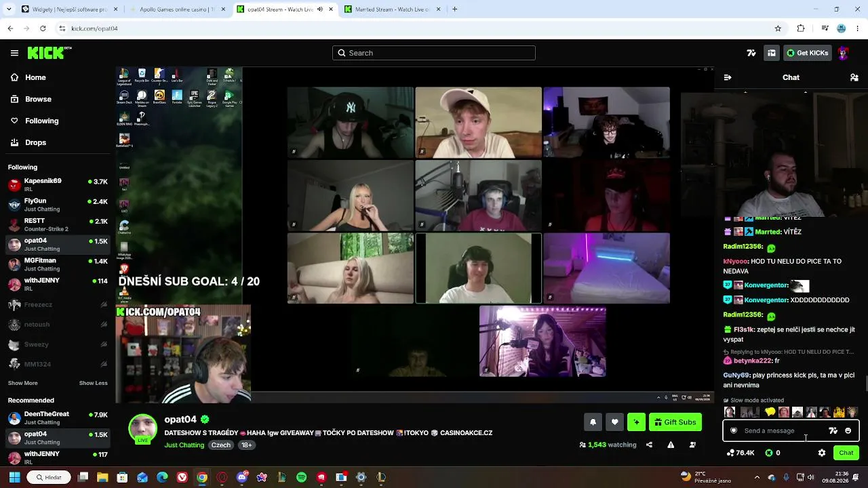Click the Czech language tag
Viewport: 868px width, 488px height.
(x=221, y=445)
